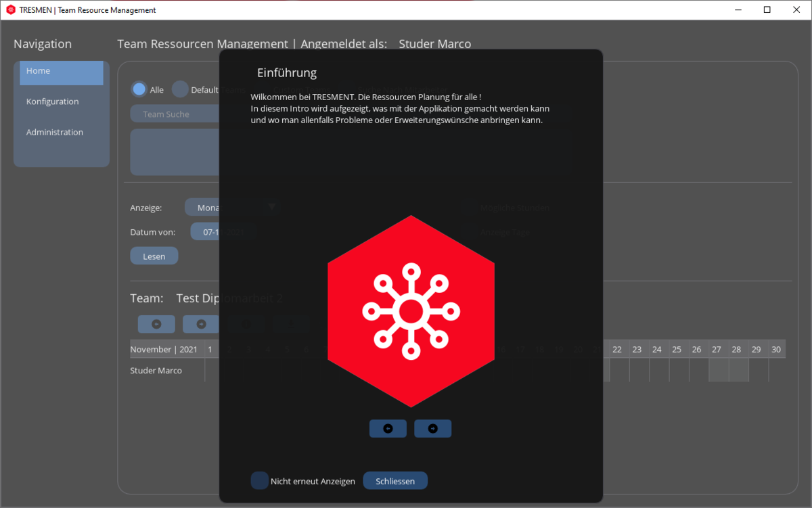Image resolution: width=812 pixels, height=508 pixels.
Task: Click the left arrow button under the Team heading
Action: pos(156,324)
